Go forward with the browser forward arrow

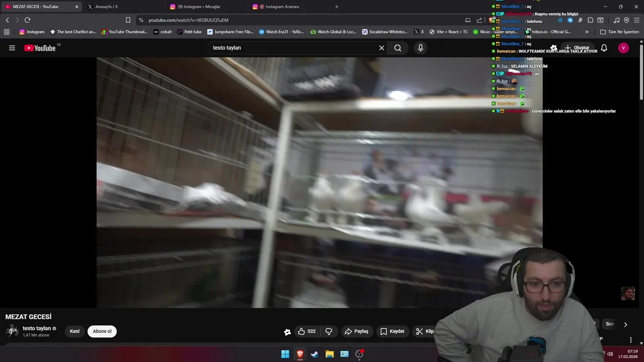[17, 20]
